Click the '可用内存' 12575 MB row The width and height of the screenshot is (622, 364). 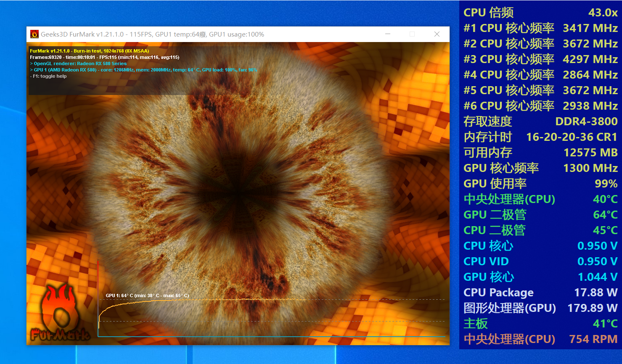click(540, 153)
